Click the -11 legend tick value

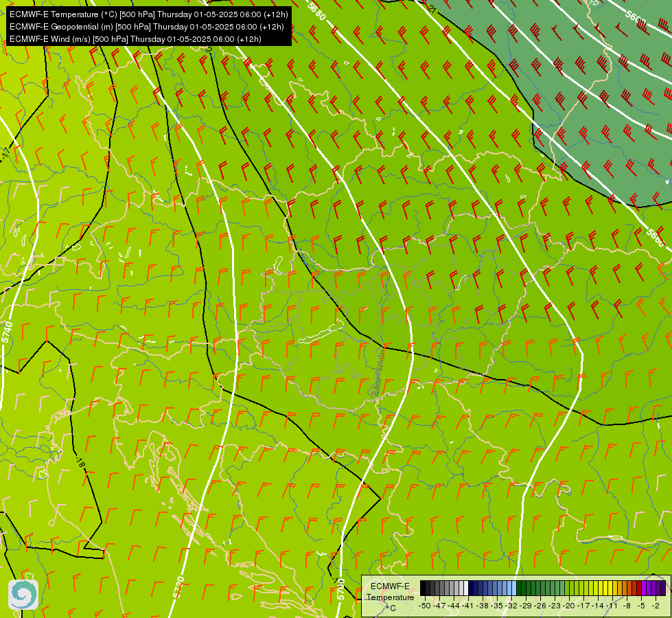point(612,606)
